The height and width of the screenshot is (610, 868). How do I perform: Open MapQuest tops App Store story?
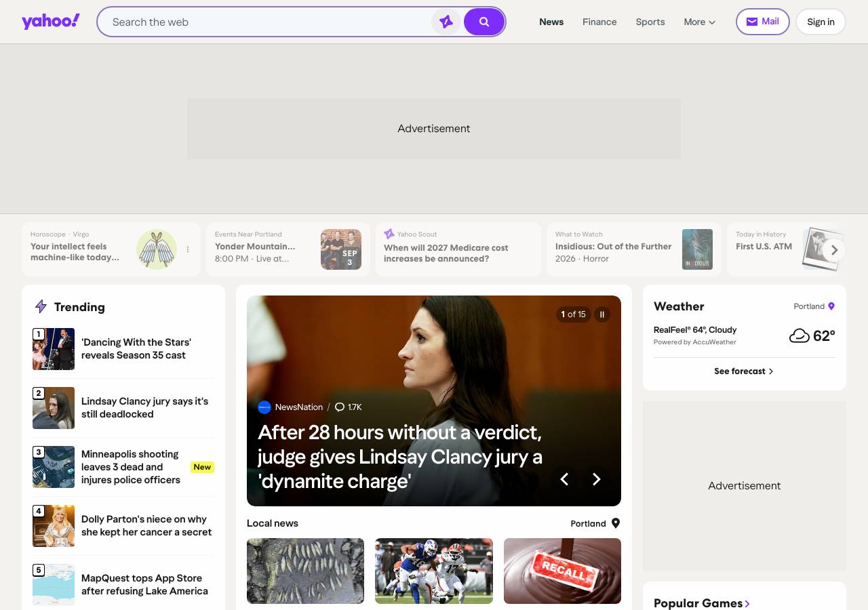[x=145, y=585]
